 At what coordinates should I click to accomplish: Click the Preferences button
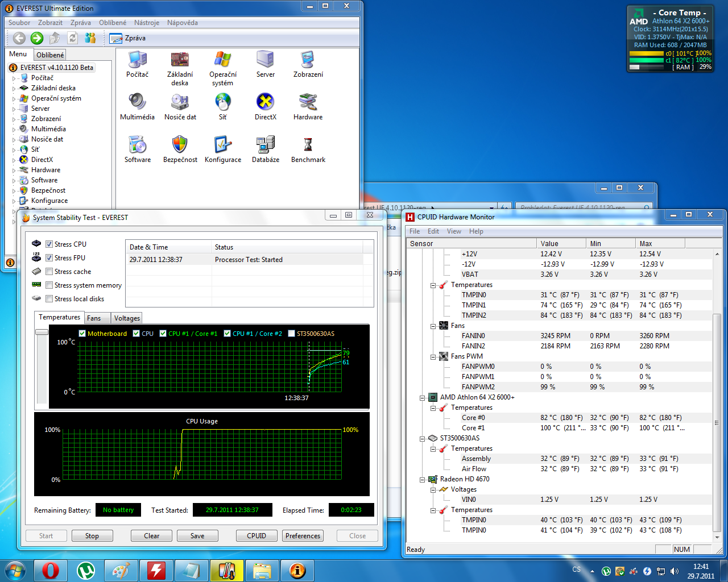tap(303, 536)
